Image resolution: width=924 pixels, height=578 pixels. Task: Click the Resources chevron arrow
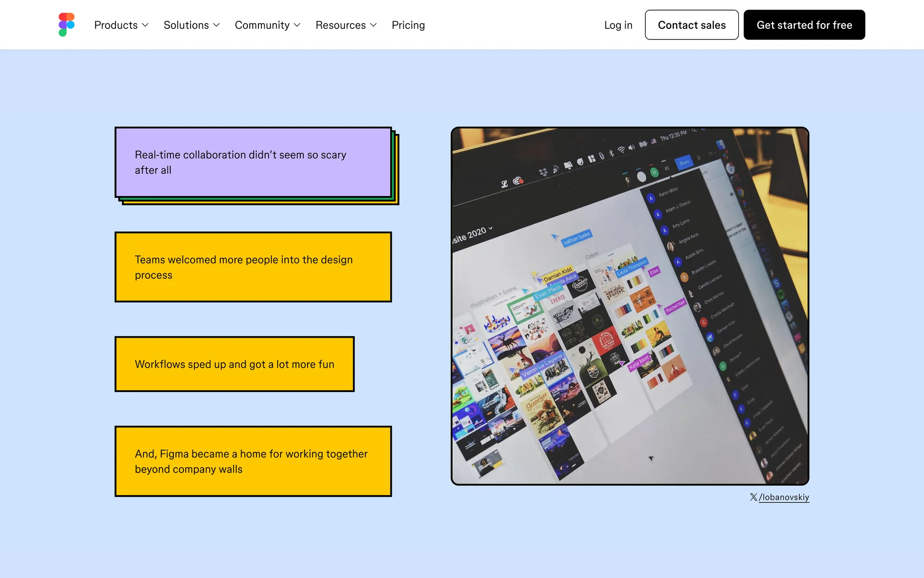373,25
